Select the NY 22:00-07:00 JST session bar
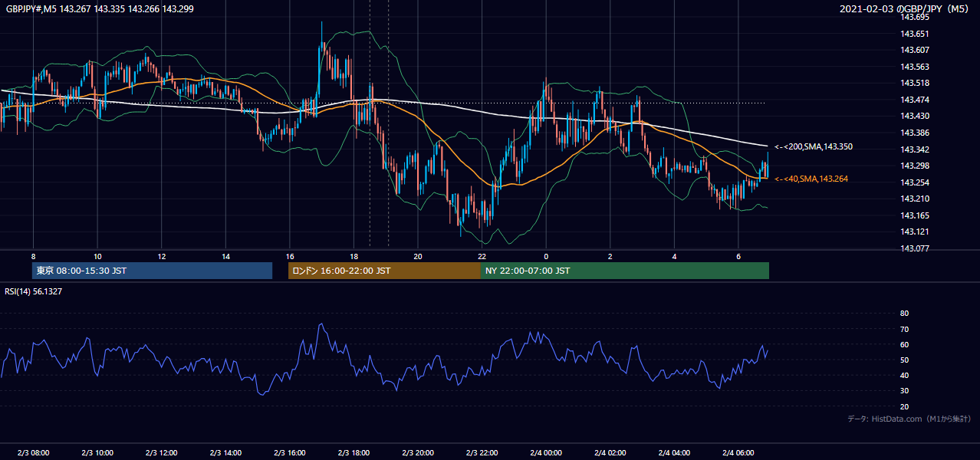980x460 pixels. [625, 271]
